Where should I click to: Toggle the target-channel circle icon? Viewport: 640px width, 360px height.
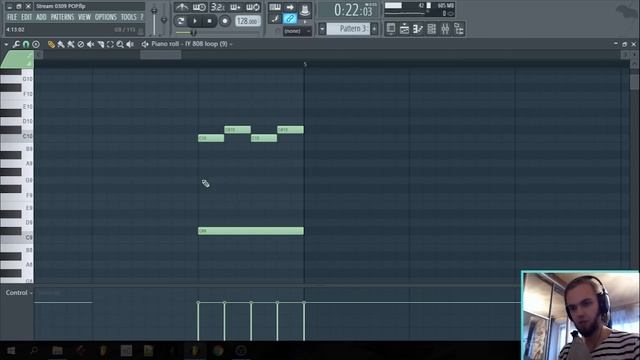(x=36, y=44)
